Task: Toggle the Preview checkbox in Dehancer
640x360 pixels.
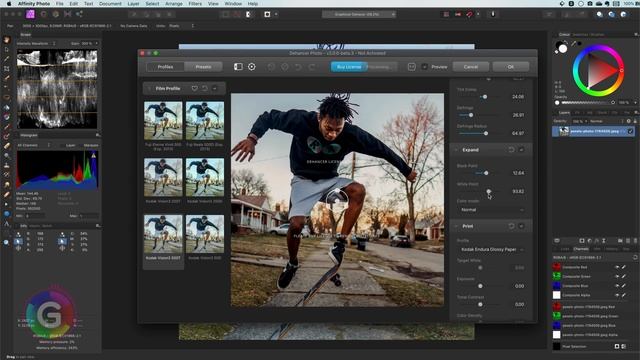Action: 424,67
